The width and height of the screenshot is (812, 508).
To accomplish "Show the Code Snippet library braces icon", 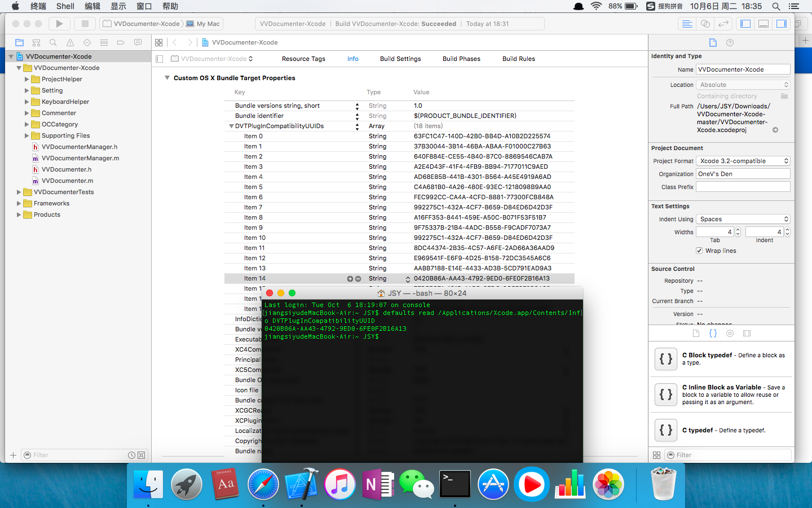I will (713, 334).
